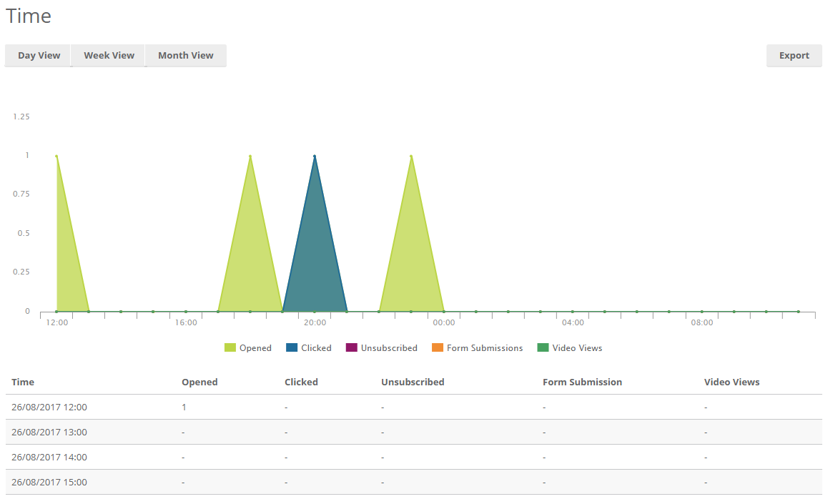The image size is (838, 504).
Task: Toggle the Opened legend color swatch
Action: pos(230,348)
